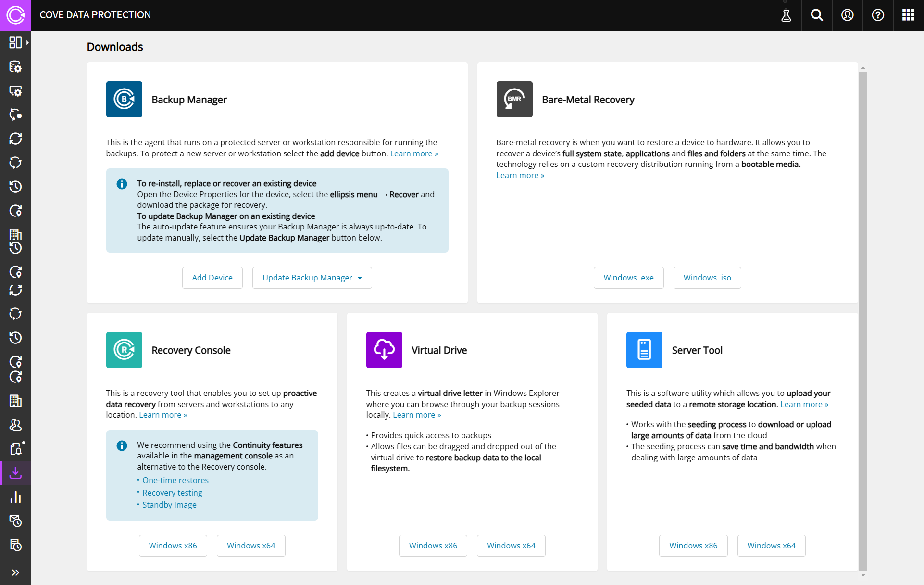Click the Cove logo in top-left corner
Screen dimensions: 924x585
pyautogui.click(x=15, y=15)
